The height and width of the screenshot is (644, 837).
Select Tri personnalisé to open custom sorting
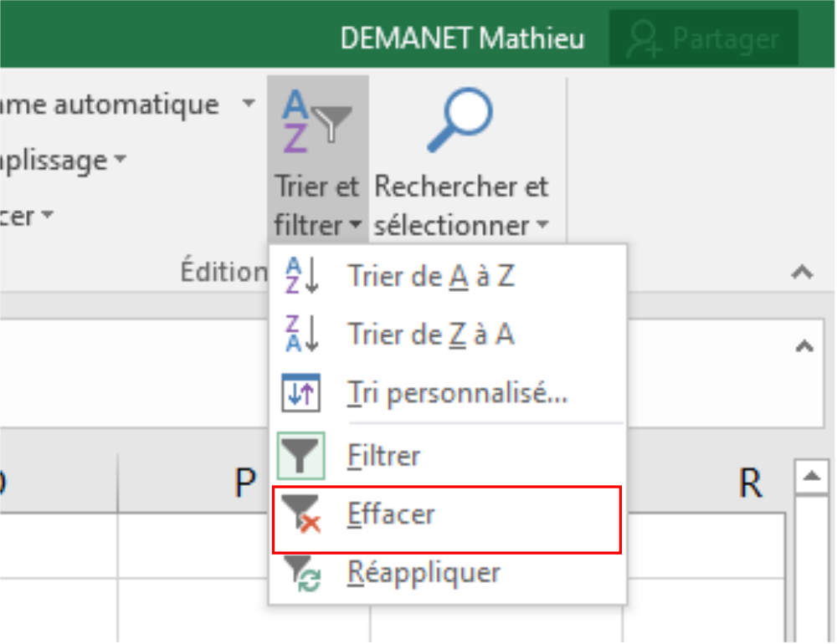459,392
